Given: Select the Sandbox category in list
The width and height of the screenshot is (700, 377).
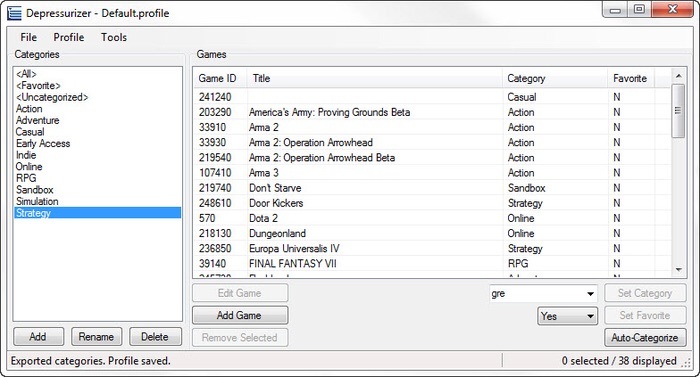Looking at the screenshot, I should pyautogui.click(x=97, y=190).
